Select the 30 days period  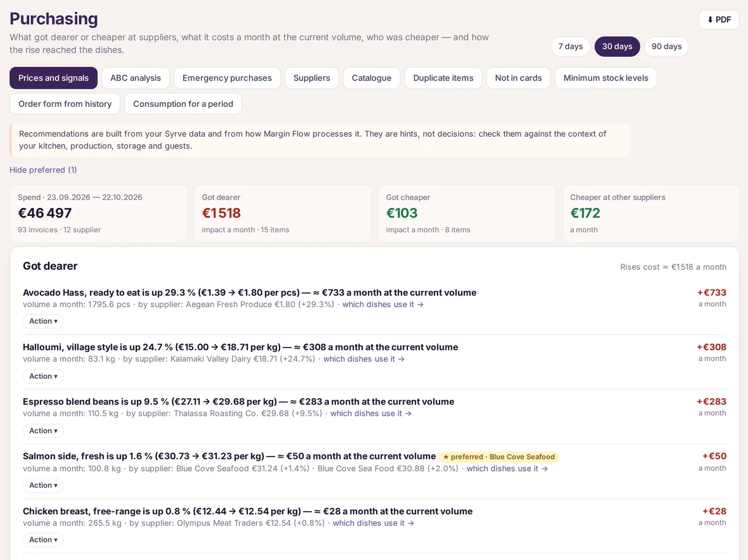617,46
